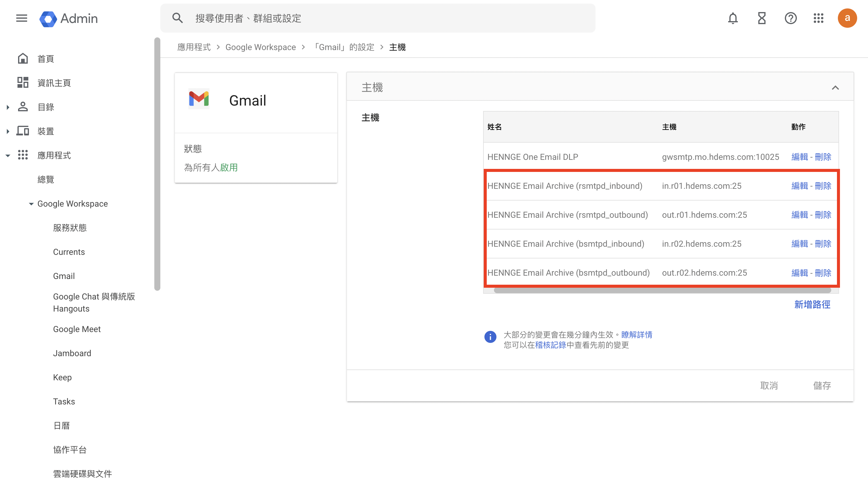Select gwsmtp.mo.hdems.com:10025 host cell
This screenshot has height=494, width=868.
click(720, 157)
